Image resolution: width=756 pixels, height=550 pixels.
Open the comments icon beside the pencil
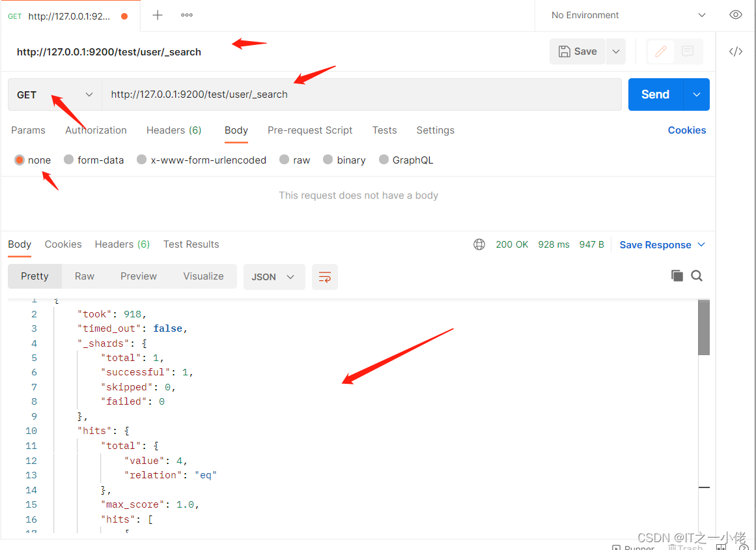click(688, 51)
